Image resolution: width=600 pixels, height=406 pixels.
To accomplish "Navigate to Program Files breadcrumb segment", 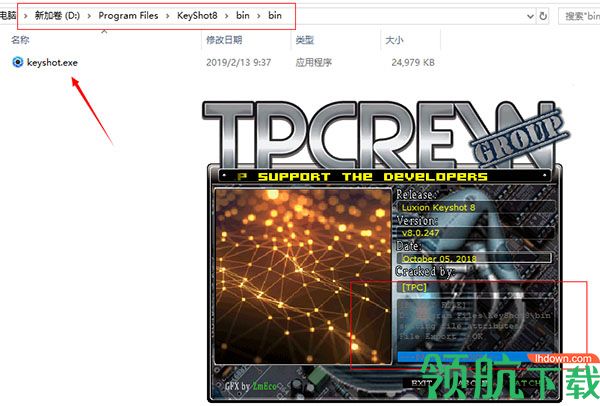I will (x=128, y=16).
